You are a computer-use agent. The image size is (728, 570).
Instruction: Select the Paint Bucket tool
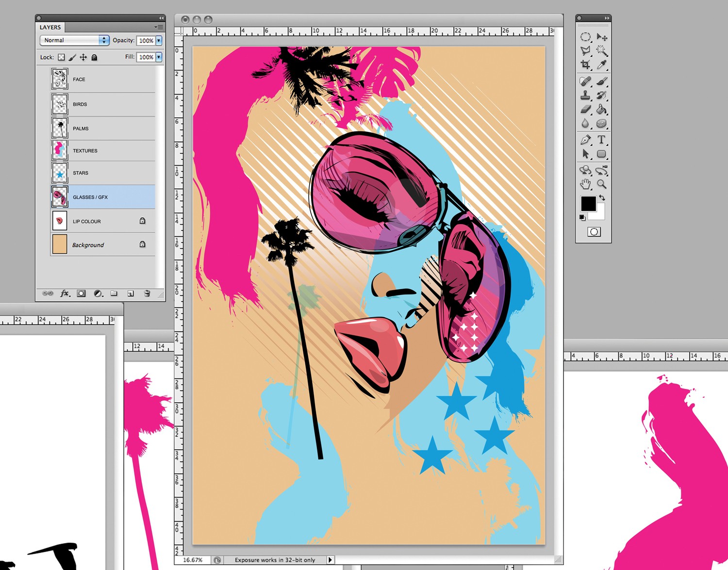click(x=602, y=109)
